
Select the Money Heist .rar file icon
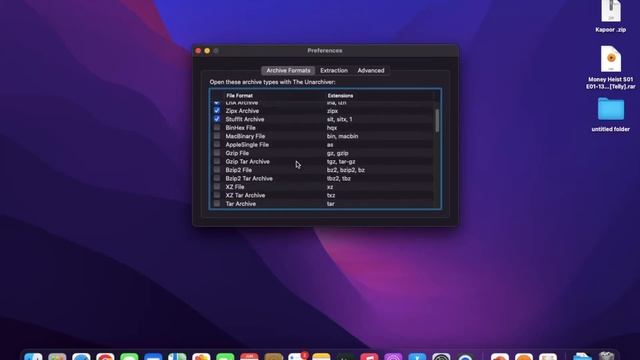pyautogui.click(x=611, y=59)
